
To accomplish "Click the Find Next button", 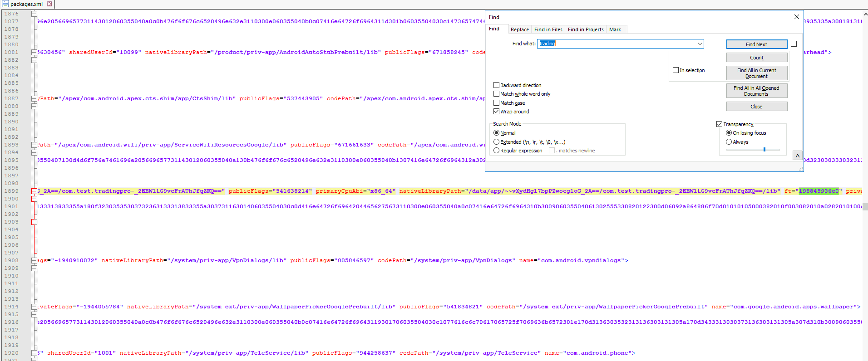I will coord(756,44).
